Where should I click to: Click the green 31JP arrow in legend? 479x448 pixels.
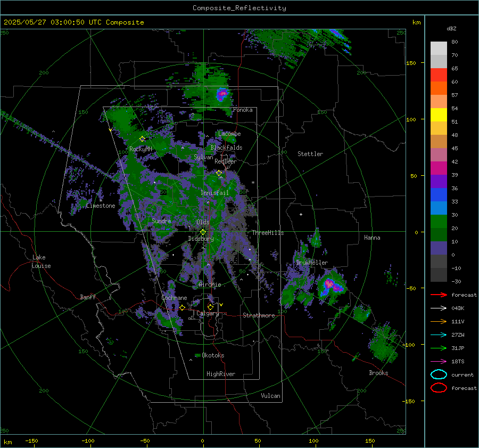pos(439,348)
